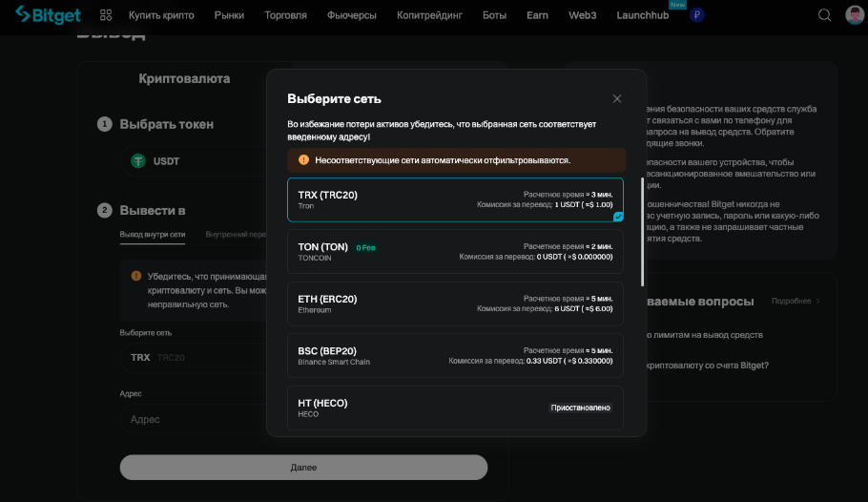The image size is (868, 502).
Task: Open FAQ about лимитам на вывод средств
Action: [x=704, y=335]
